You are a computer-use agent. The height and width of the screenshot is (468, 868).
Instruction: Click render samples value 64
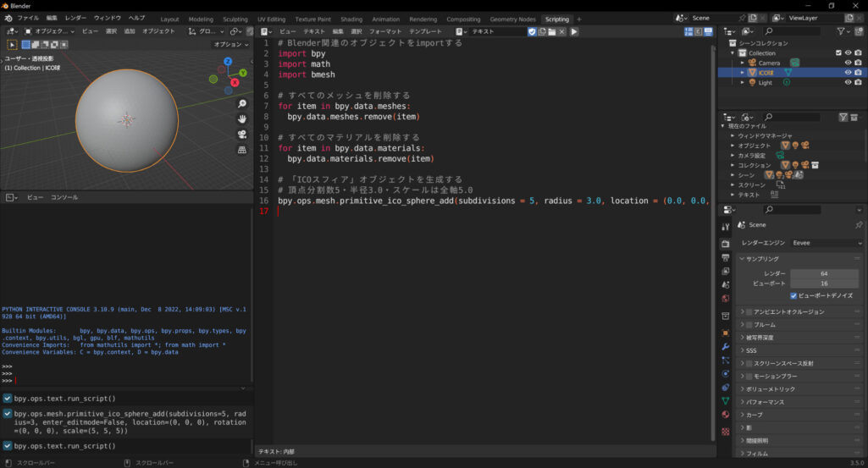click(x=824, y=273)
